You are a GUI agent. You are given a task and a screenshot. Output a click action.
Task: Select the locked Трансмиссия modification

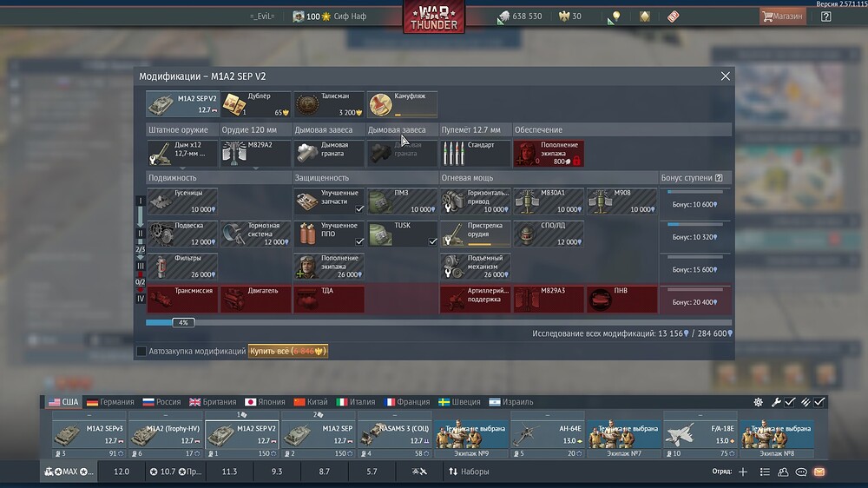click(182, 299)
